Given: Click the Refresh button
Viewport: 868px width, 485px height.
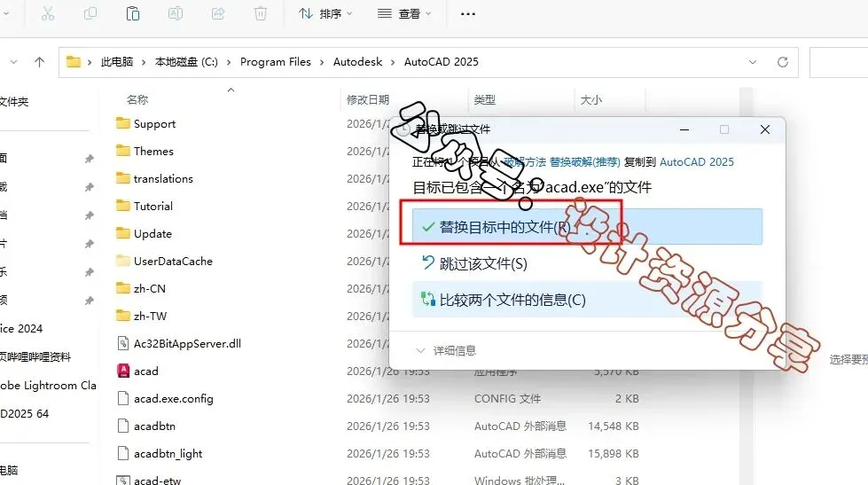Looking at the screenshot, I should click(x=782, y=62).
